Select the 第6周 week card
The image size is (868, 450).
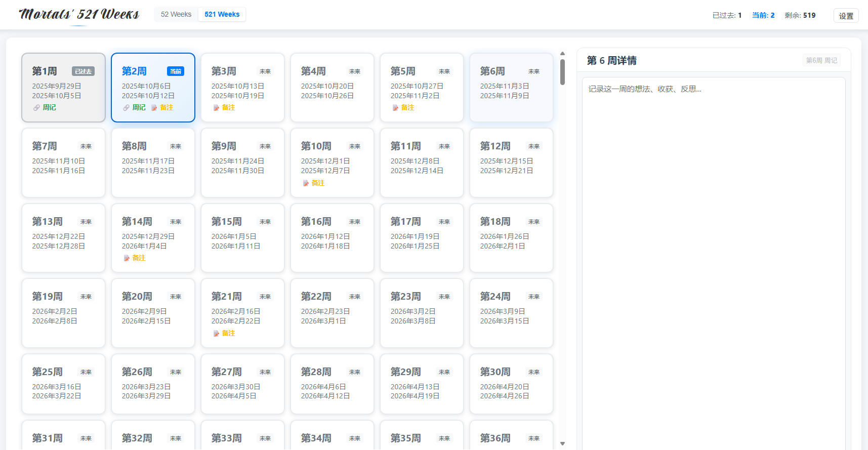pos(511,88)
